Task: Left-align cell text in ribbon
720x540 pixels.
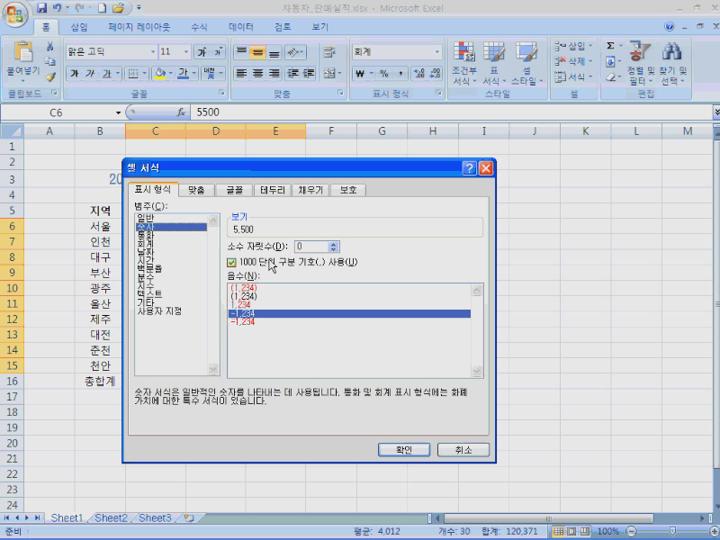Action: 241,73
